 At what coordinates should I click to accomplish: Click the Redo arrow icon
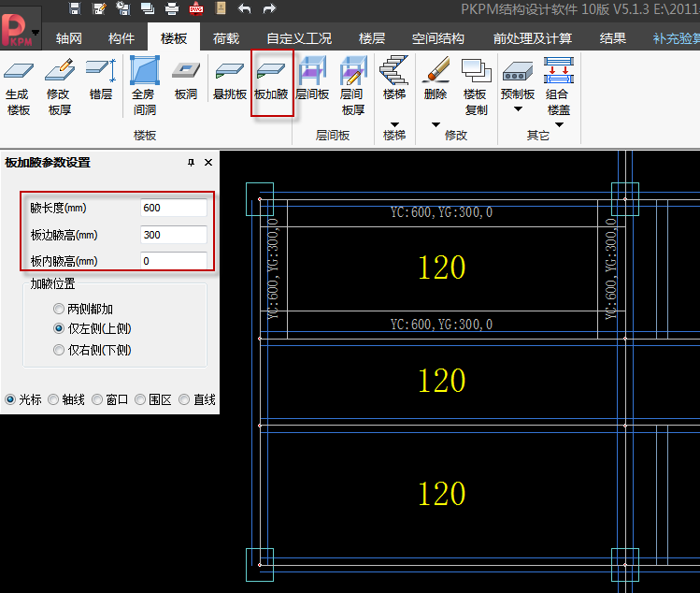coord(269,8)
